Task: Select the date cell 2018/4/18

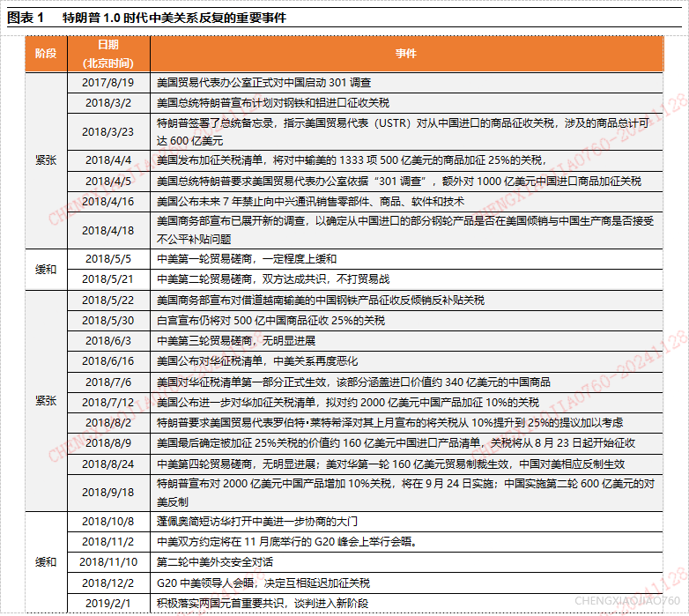Action: [x=108, y=230]
